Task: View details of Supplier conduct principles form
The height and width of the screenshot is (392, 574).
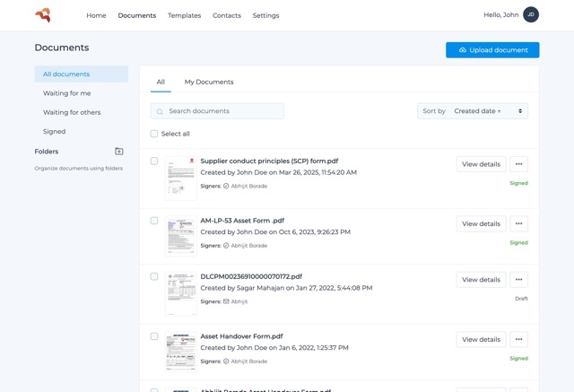Action: [x=481, y=164]
